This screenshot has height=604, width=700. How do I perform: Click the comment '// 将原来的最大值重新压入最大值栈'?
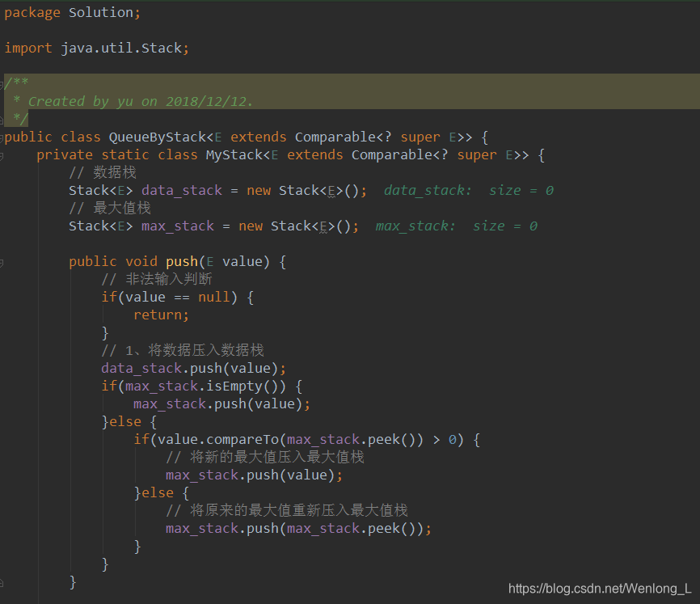point(287,511)
